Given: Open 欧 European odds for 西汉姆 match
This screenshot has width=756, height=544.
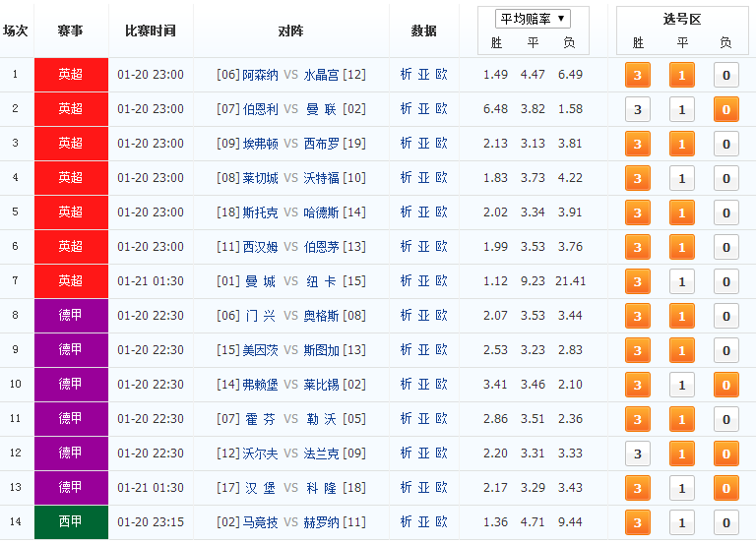Looking at the screenshot, I should [x=441, y=247].
